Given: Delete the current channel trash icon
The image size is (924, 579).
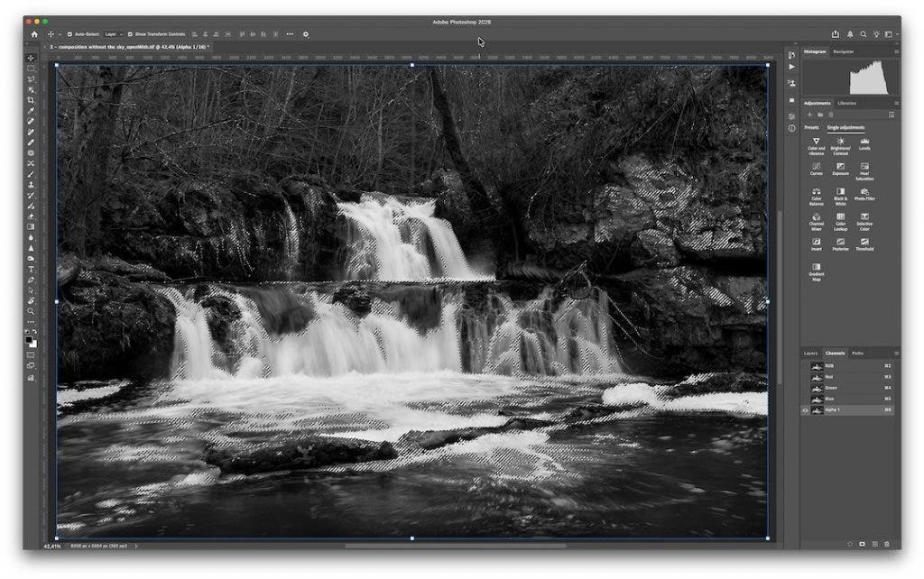Looking at the screenshot, I should (x=887, y=544).
